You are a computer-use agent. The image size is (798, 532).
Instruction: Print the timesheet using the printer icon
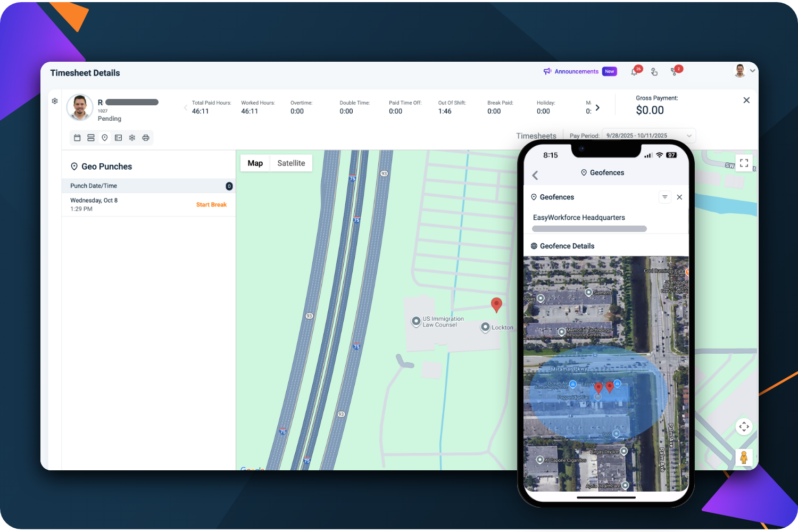[146, 137]
